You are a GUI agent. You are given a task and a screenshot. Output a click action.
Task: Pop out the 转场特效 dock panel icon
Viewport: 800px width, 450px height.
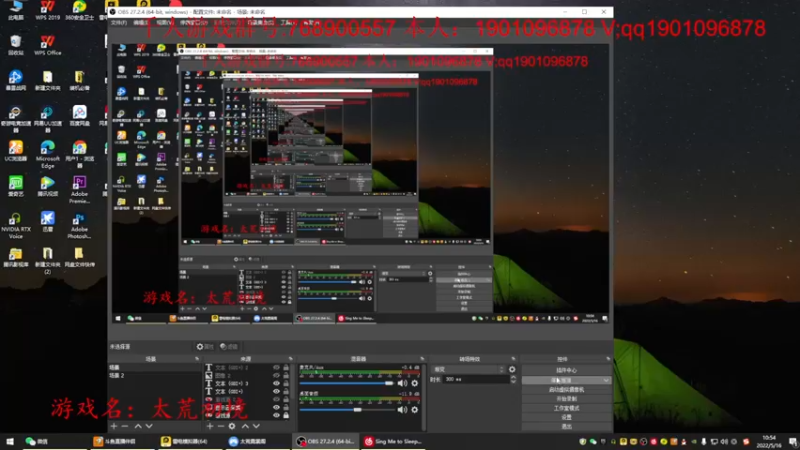click(x=513, y=359)
